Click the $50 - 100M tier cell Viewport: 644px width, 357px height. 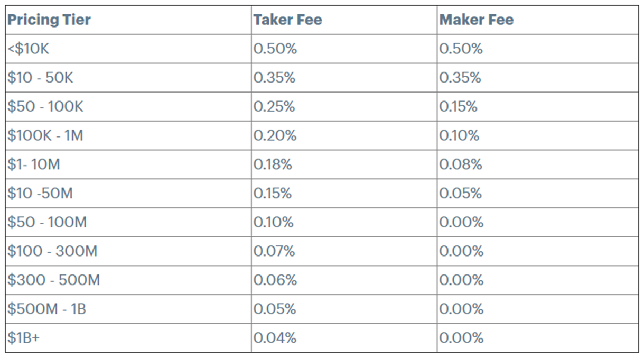tap(128, 222)
